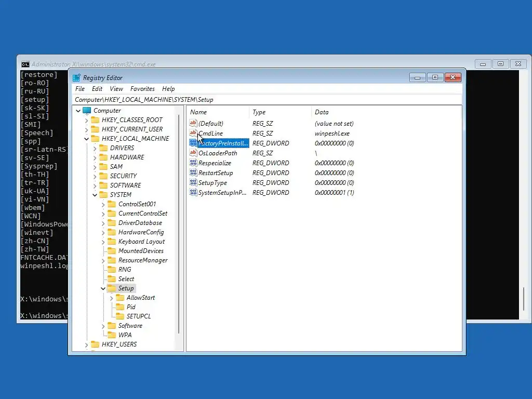Click the SOFTWARE folder icon under HKEY_LOCAL_MACHINE

103,185
